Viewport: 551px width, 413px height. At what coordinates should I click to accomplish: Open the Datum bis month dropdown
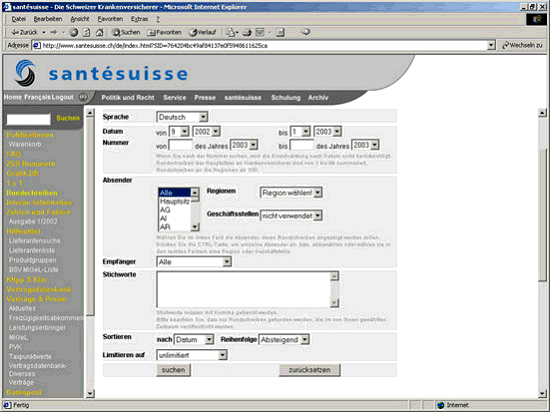tap(300, 132)
